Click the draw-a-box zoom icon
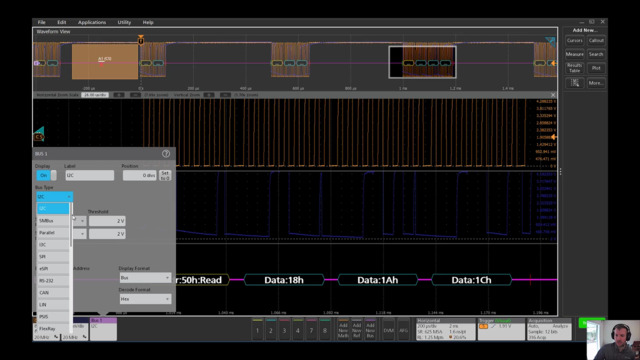The height and width of the screenshot is (360, 640). pos(575,83)
